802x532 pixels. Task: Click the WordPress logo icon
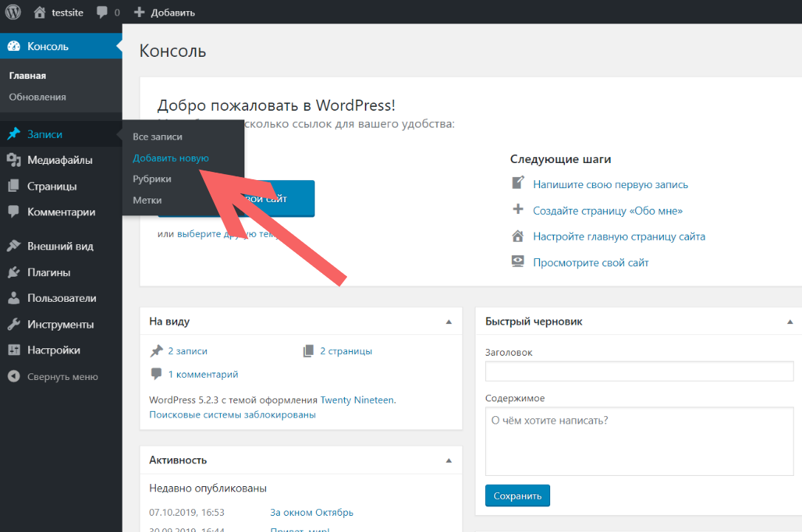(13, 12)
